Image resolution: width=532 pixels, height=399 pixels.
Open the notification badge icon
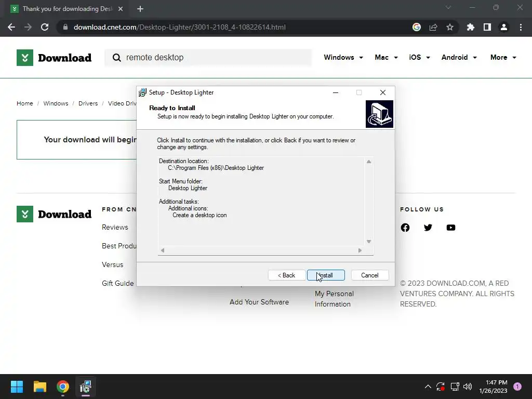[x=517, y=387]
